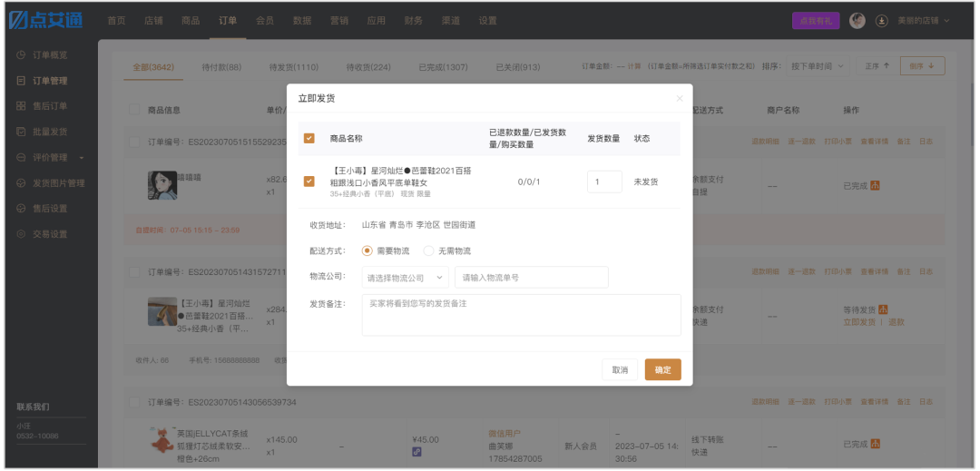Uncheck the 芭蕾鞋 item checkbox in dialog
Image resolution: width=980 pixels, height=471 pixels.
click(309, 182)
